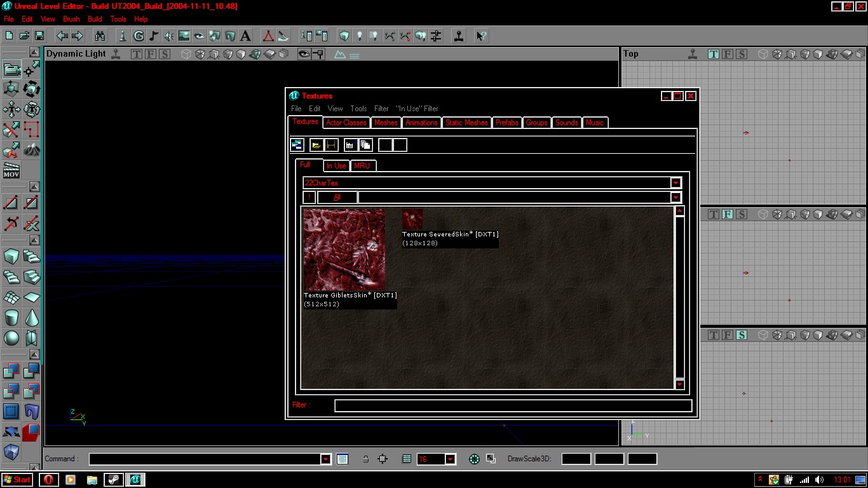Click the Build Options sliders icon
868x488 pixels.
pos(436,36)
